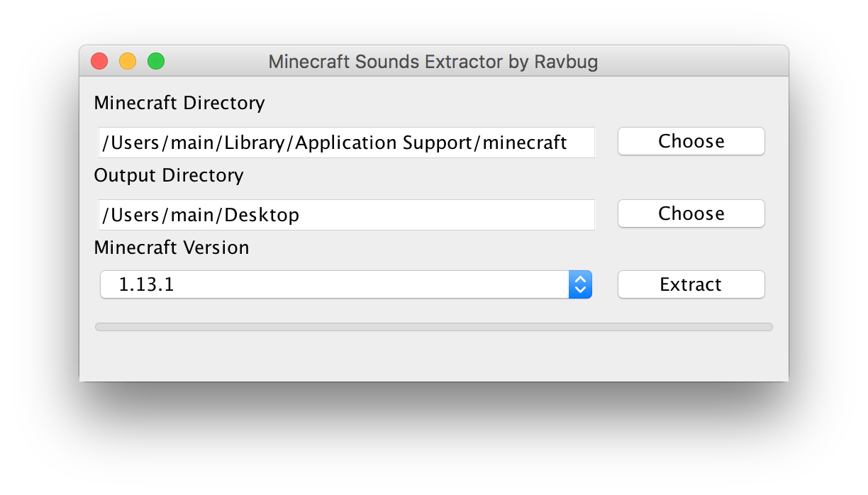
Task: Click the 'Output Directory' label
Action: coord(168,175)
